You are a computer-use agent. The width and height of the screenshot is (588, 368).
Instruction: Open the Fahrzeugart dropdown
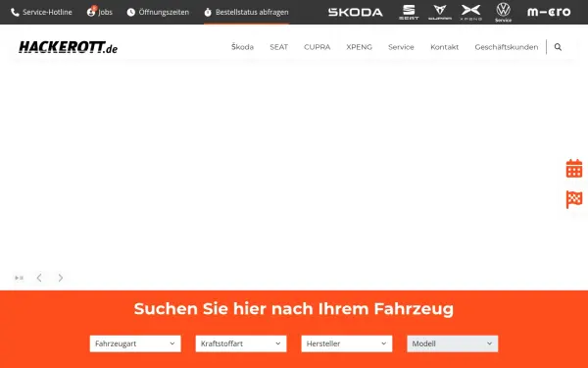(x=135, y=343)
